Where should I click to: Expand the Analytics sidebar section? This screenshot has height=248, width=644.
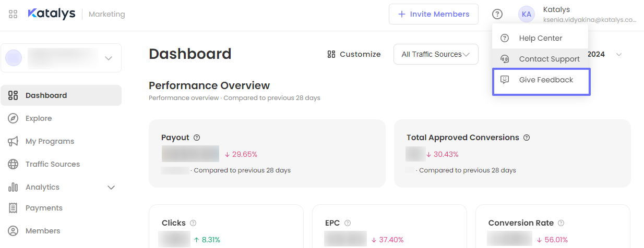pos(111,187)
